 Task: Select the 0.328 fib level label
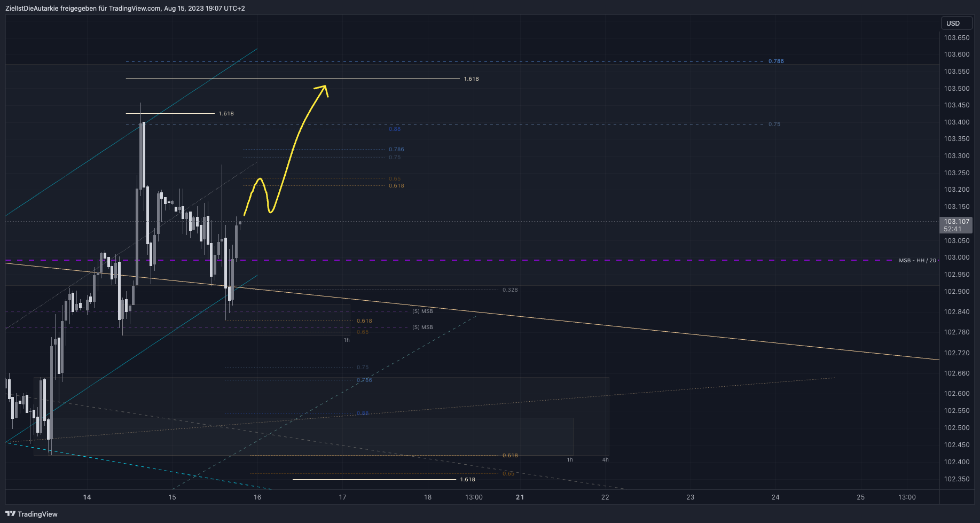pos(510,290)
